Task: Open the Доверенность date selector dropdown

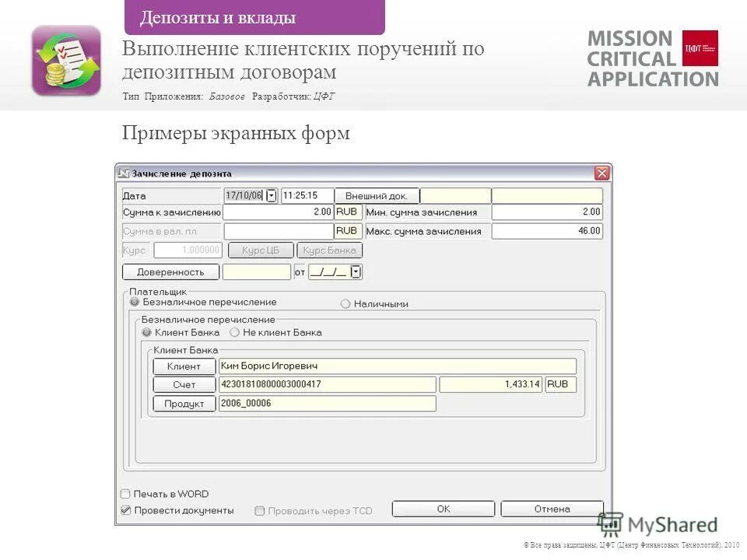Action: pyautogui.click(x=354, y=271)
